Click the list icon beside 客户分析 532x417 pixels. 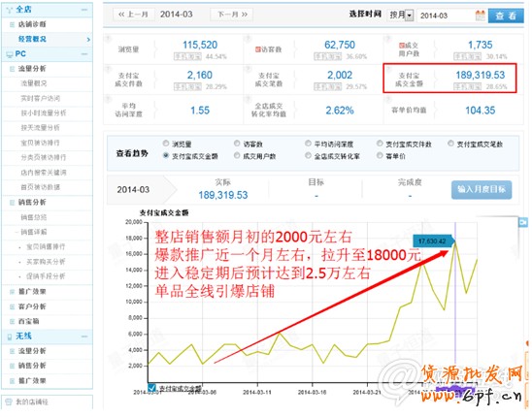(x=13, y=306)
